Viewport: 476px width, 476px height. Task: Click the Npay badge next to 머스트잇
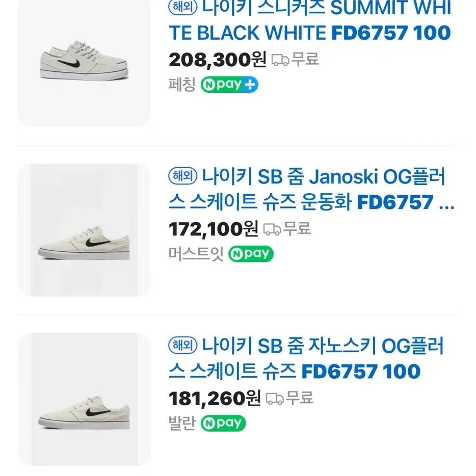pos(251,254)
